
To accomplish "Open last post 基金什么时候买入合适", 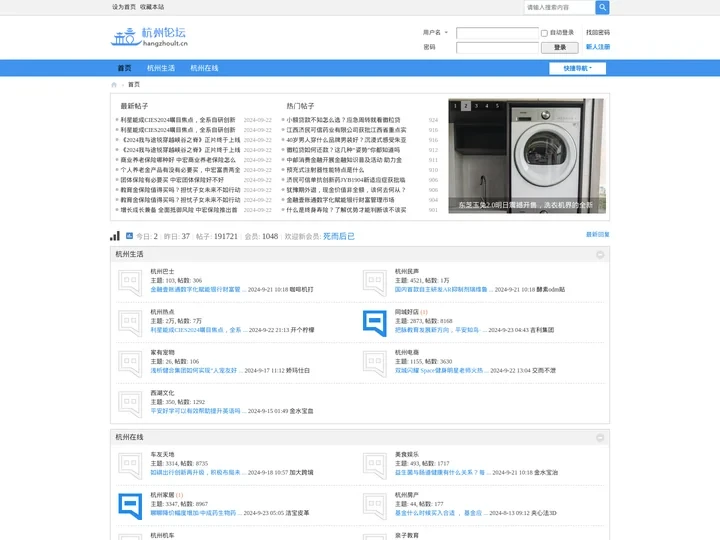I will click(x=439, y=513).
